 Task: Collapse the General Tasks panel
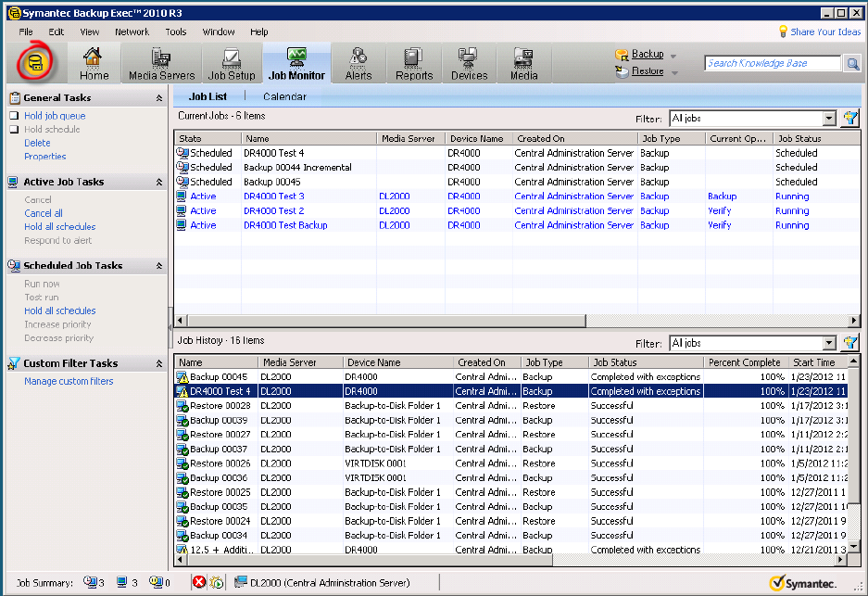pyautogui.click(x=159, y=98)
